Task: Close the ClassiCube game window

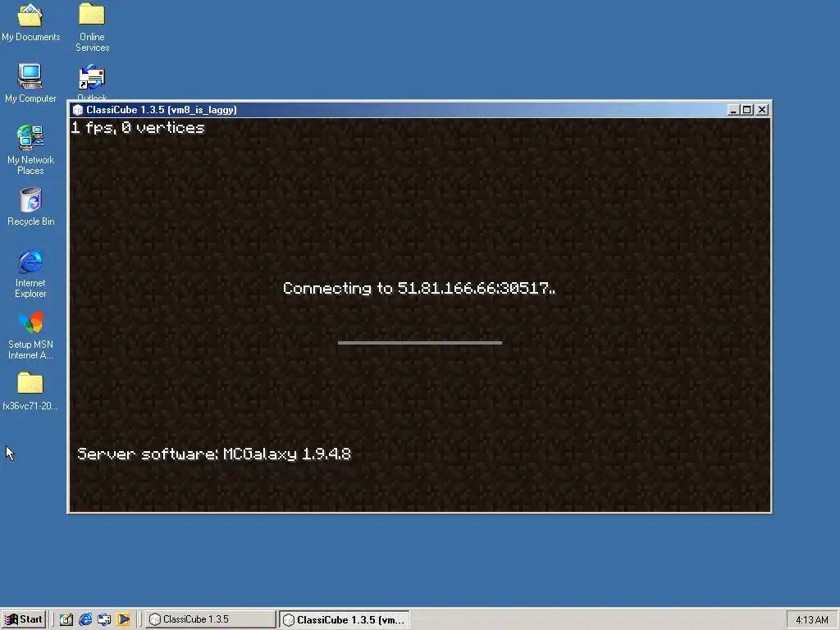Action: [x=762, y=110]
